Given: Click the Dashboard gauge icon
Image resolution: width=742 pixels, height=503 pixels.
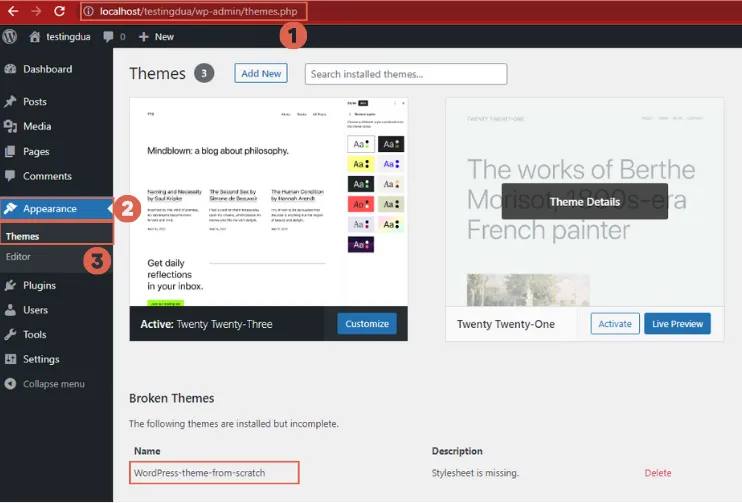Looking at the screenshot, I should 10,69.
